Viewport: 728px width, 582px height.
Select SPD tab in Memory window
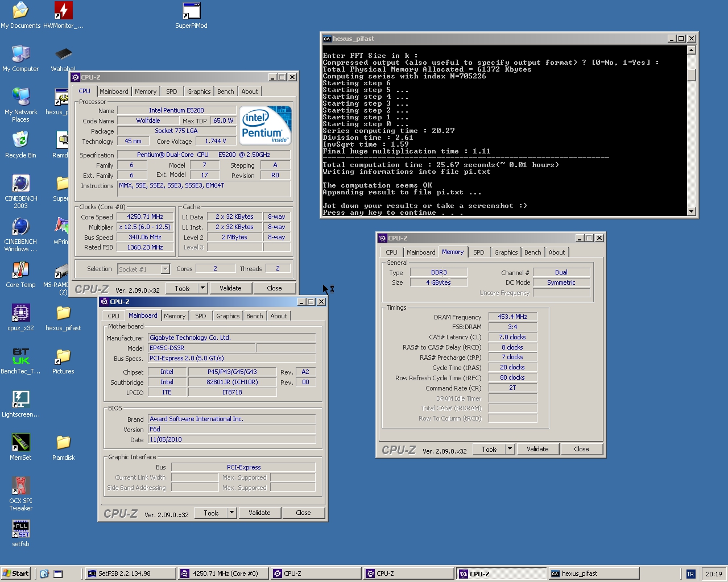pos(479,252)
